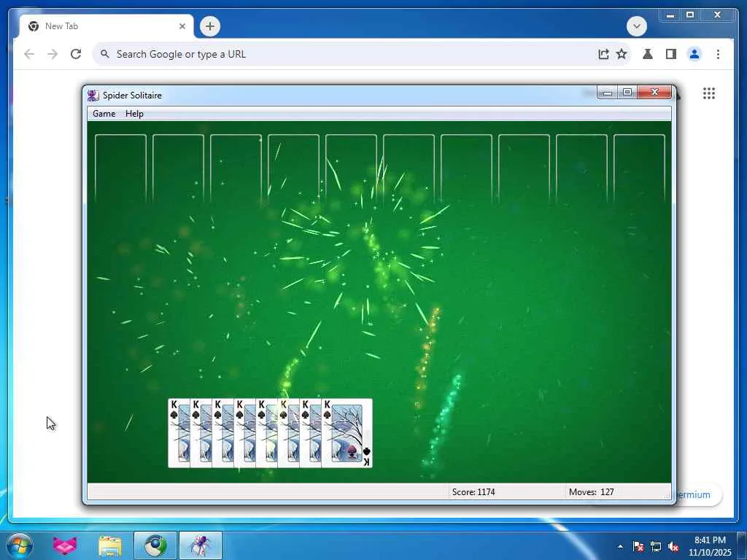Open Chrome Labs flask icon
Screen dimensions: 747x560
click(x=648, y=54)
